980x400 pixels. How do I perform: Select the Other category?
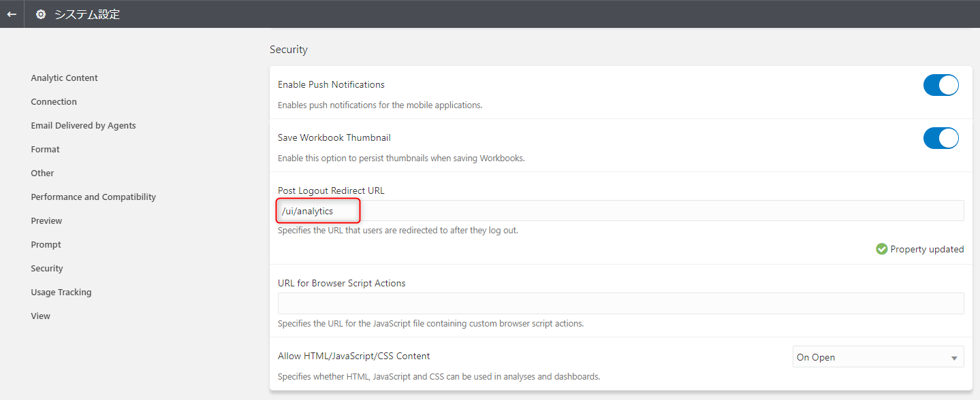42,173
